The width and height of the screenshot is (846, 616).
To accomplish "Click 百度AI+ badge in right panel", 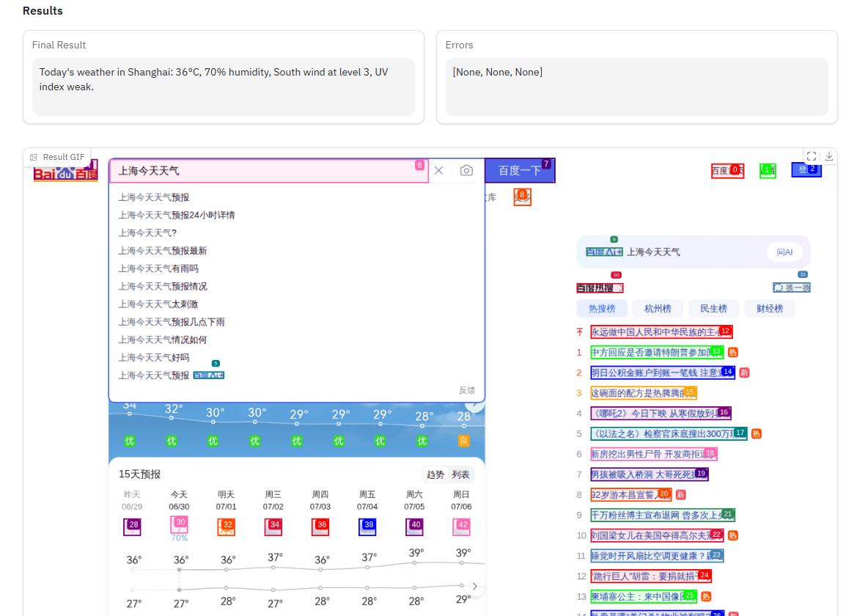I will pos(604,252).
